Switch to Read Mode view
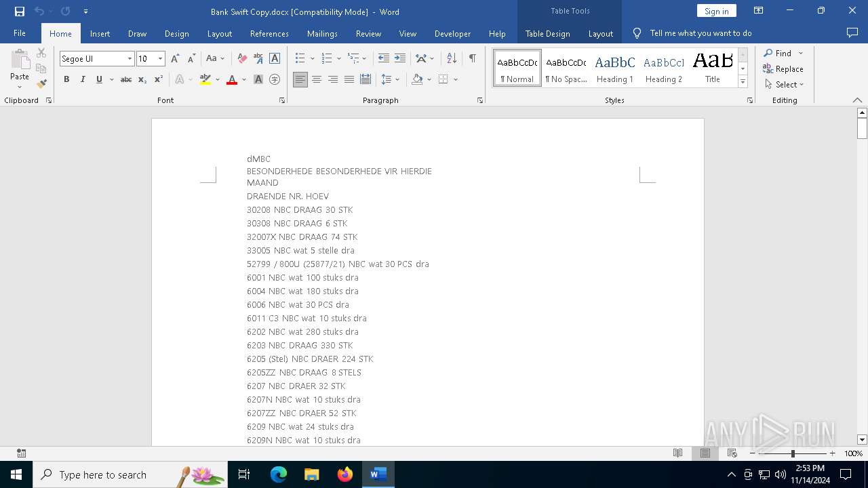This screenshot has width=868, height=488. point(677,453)
